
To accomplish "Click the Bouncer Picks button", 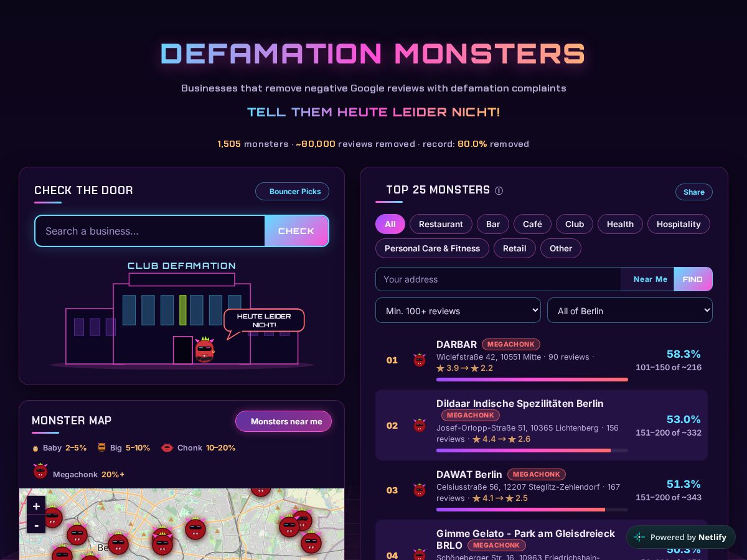I will tap(292, 191).
